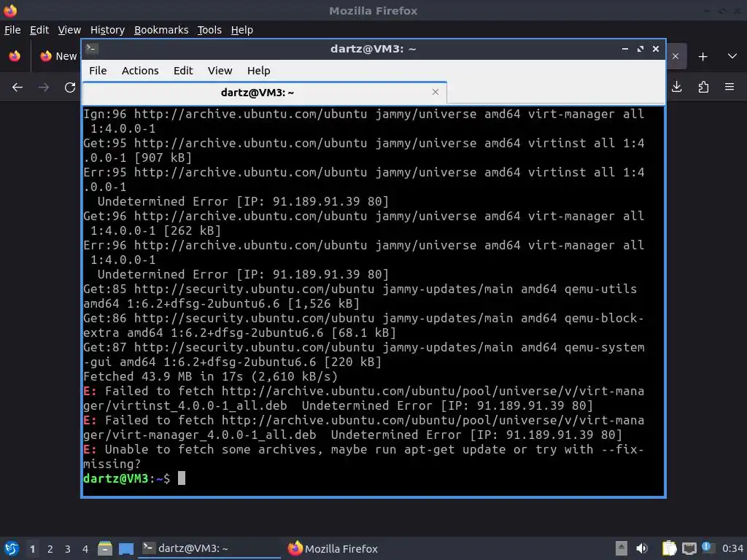Open Firefox hamburger application menu
This screenshot has width=747, height=560.
click(729, 87)
